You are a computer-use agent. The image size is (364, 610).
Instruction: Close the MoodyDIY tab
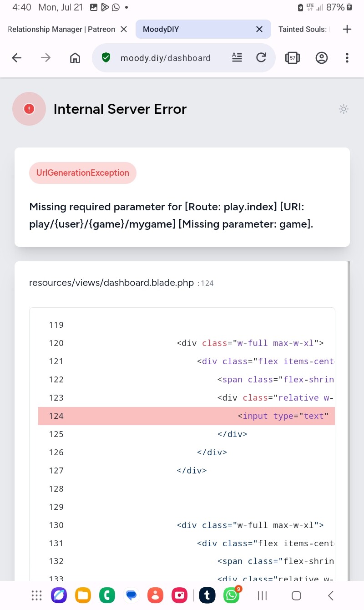pos(259,29)
